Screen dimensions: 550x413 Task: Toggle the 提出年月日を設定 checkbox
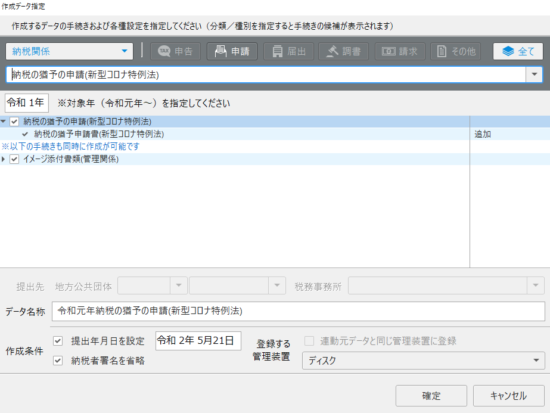coord(58,341)
